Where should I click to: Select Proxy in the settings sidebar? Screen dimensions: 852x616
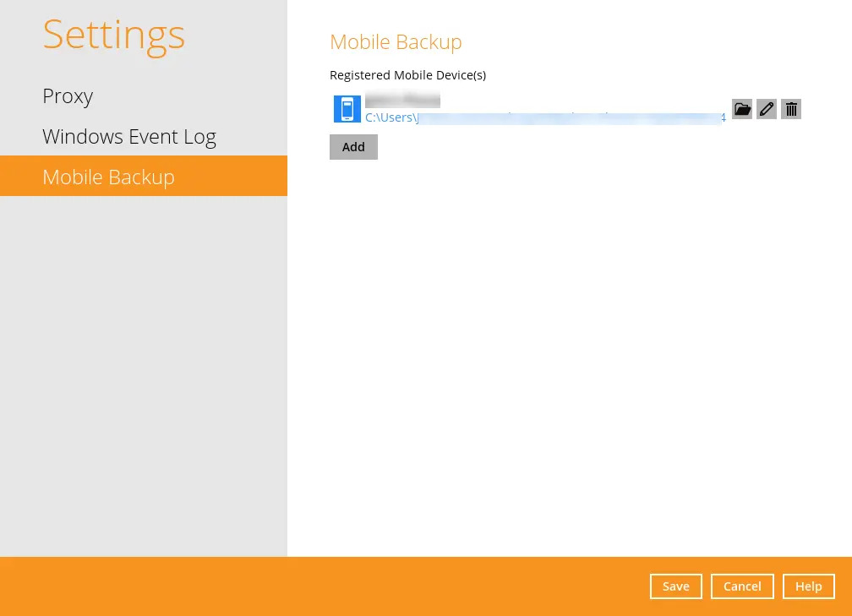pos(68,95)
